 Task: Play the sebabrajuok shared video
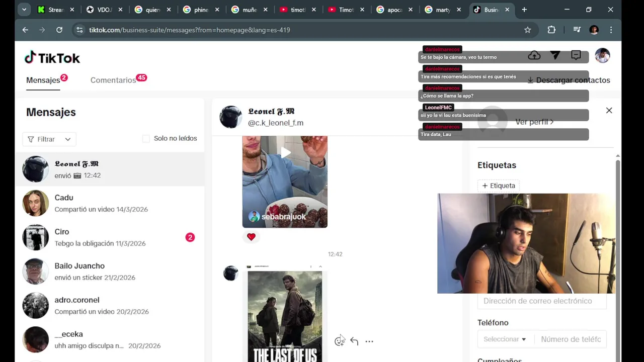(x=285, y=152)
